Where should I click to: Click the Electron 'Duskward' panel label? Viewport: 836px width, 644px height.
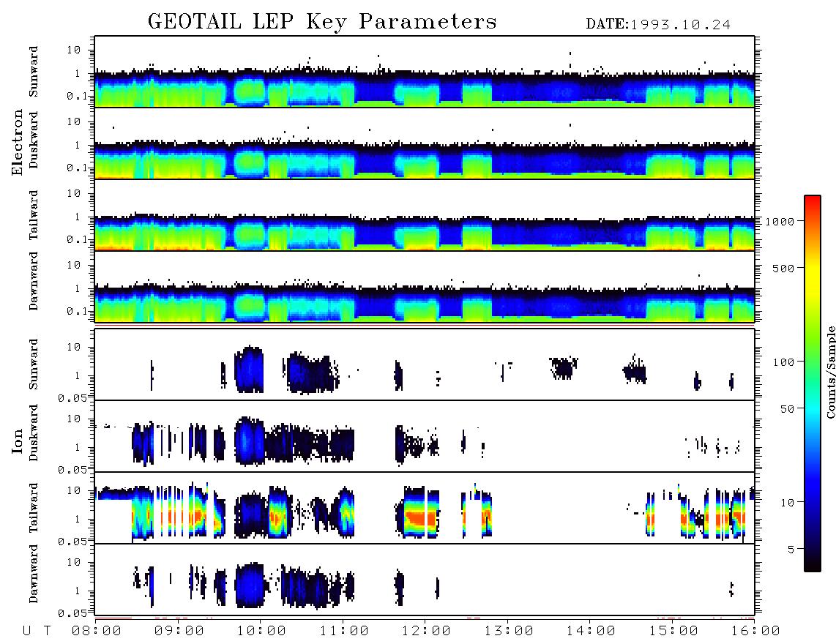tap(34, 140)
